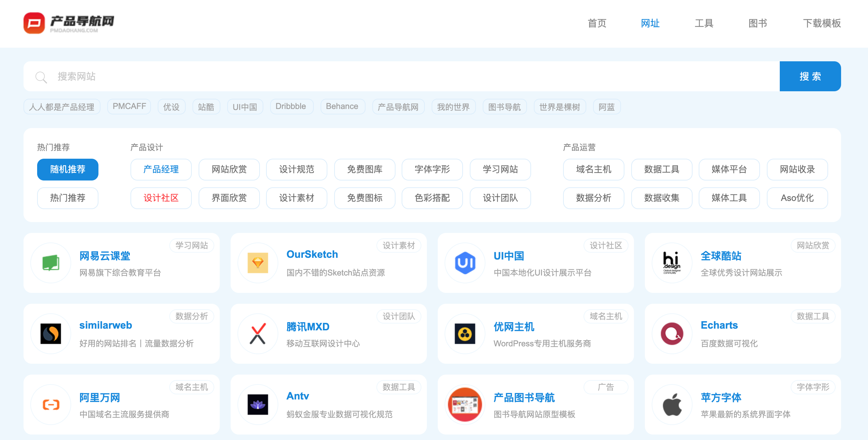Screen dimensions: 868x440
Task: Open 下载模板 in top navigation
Action: (822, 23)
